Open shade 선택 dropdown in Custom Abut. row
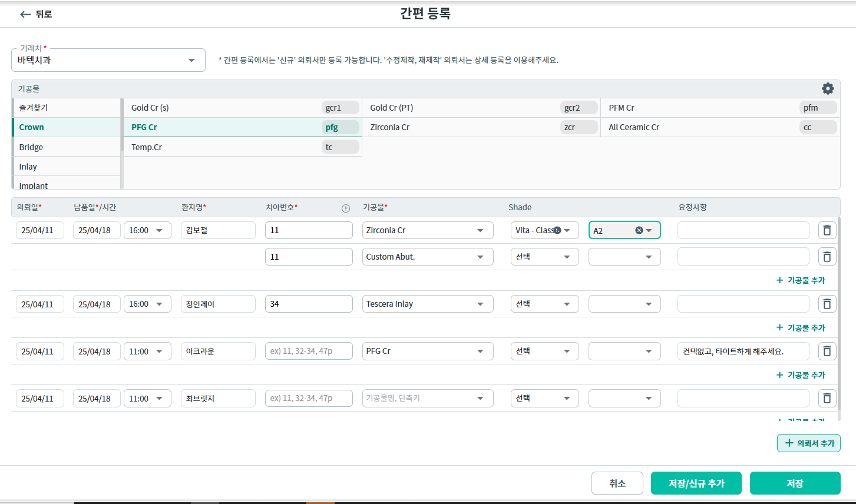 545,257
